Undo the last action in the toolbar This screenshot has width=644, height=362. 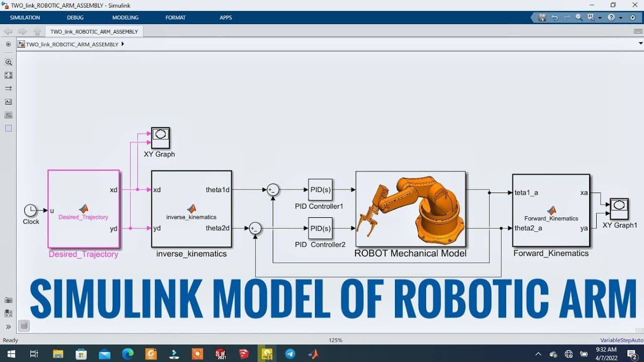554,18
